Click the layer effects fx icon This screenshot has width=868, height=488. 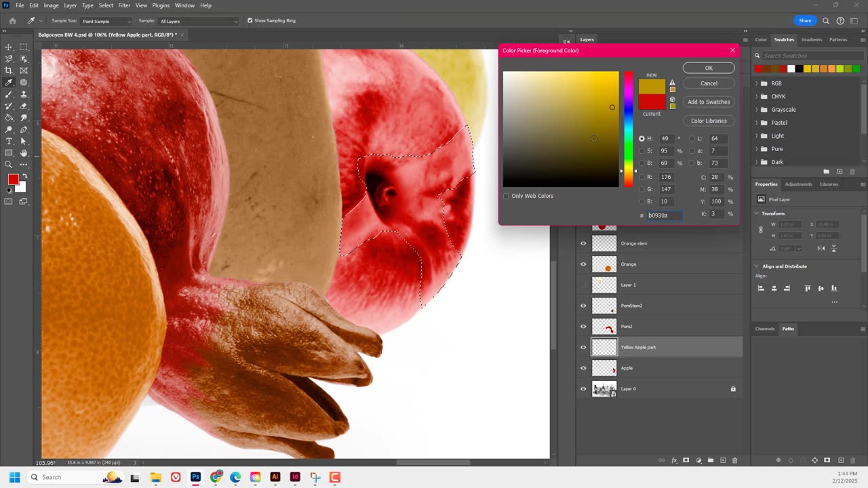pos(674,460)
